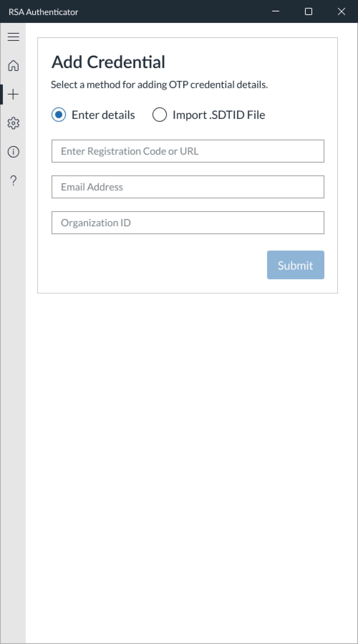The image size is (358, 644).
Task: Click the Add Credential heading
Action: click(x=108, y=62)
